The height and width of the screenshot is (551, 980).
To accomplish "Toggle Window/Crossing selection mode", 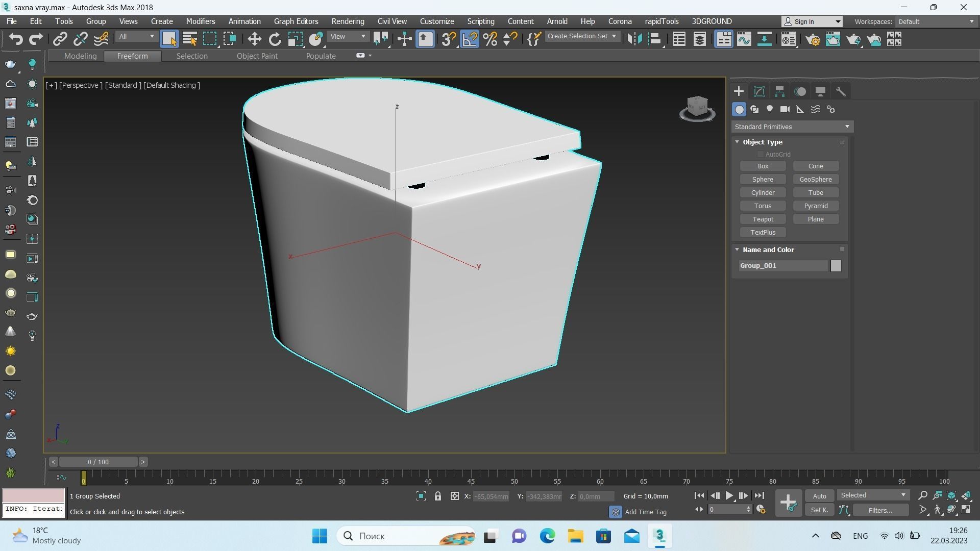I will pyautogui.click(x=230, y=39).
